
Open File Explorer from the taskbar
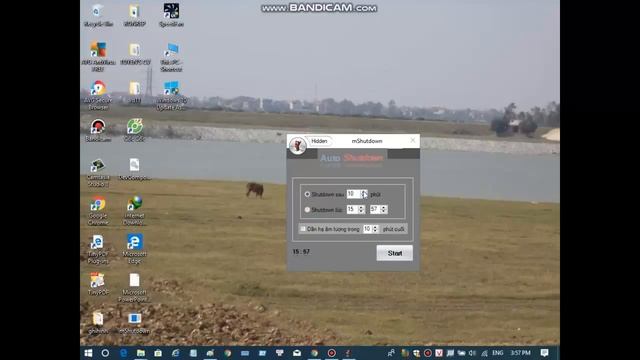point(141,353)
